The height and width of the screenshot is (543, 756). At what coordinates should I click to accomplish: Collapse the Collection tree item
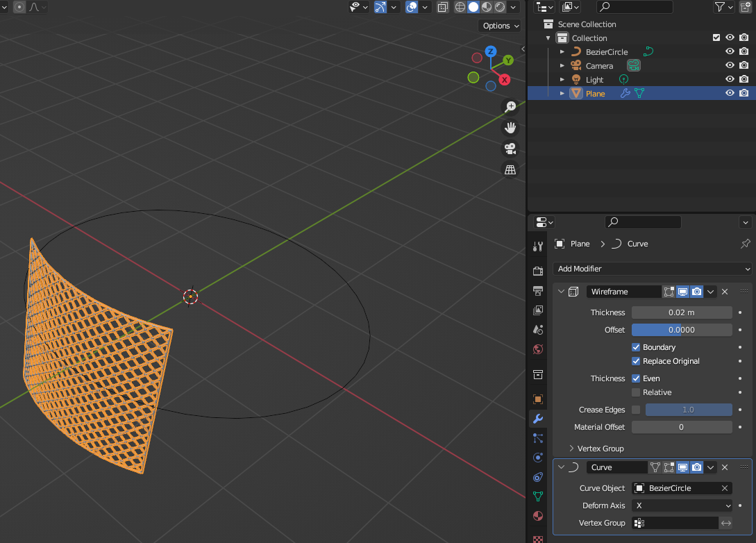pos(548,37)
